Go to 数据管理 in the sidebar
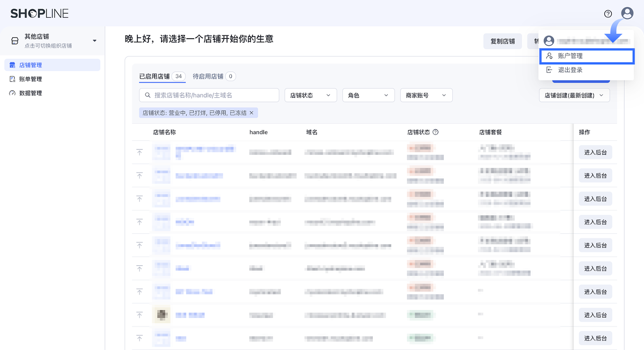 pos(31,93)
